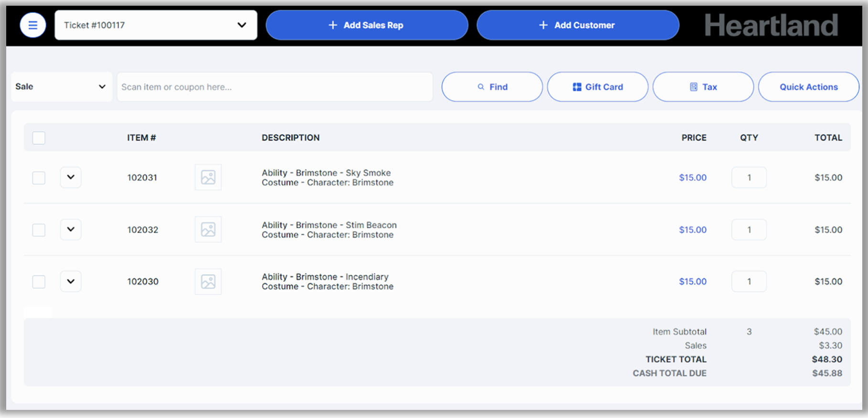Expand details for Sky Smoke item row
This screenshot has height=418, width=868.
[x=71, y=178]
